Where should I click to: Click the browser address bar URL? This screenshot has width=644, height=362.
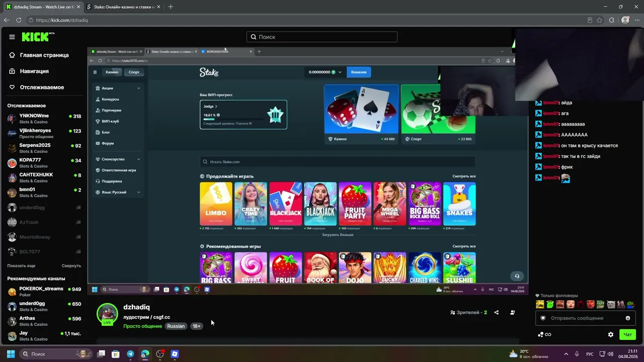62,20
